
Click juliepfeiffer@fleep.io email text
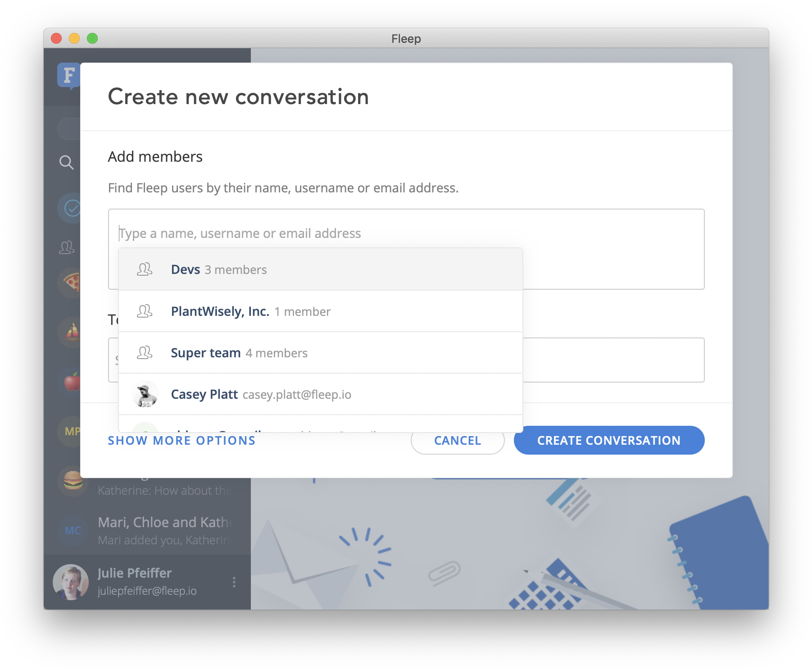coord(147,591)
